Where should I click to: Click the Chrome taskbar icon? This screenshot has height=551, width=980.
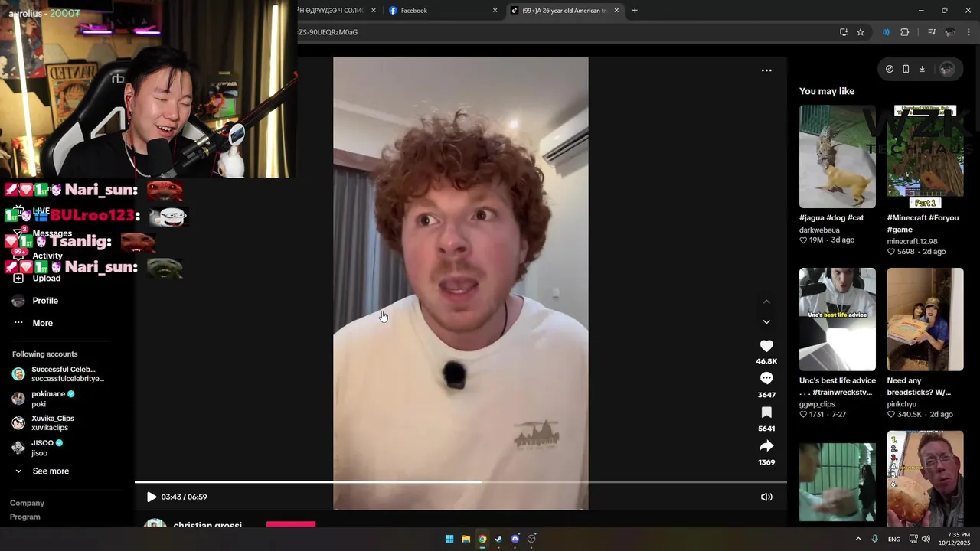point(482,539)
